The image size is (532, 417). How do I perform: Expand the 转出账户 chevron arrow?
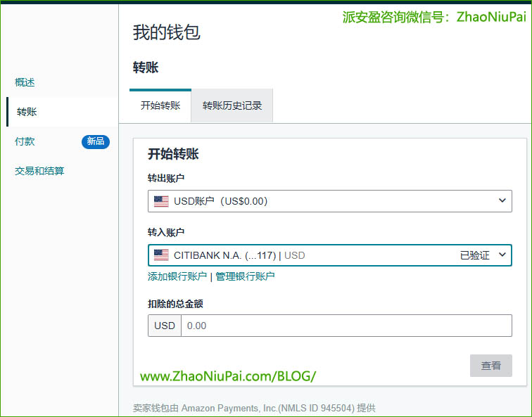(x=502, y=201)
